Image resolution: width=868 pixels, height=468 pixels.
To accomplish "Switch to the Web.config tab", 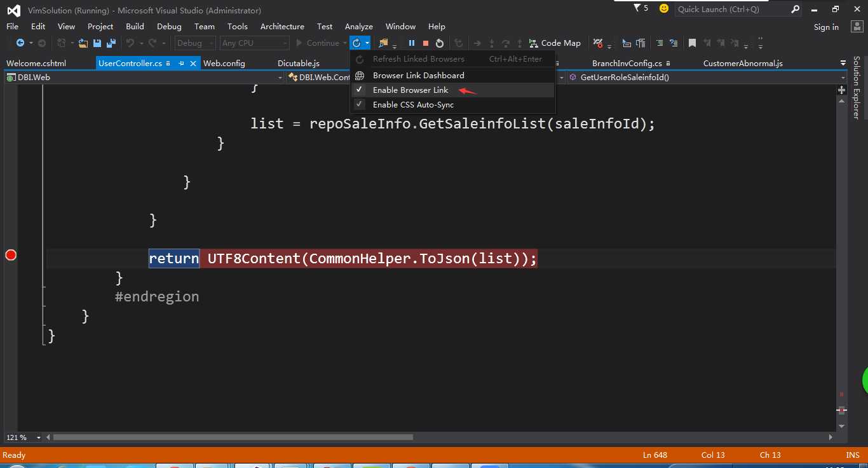I will (x=224, y=64).
